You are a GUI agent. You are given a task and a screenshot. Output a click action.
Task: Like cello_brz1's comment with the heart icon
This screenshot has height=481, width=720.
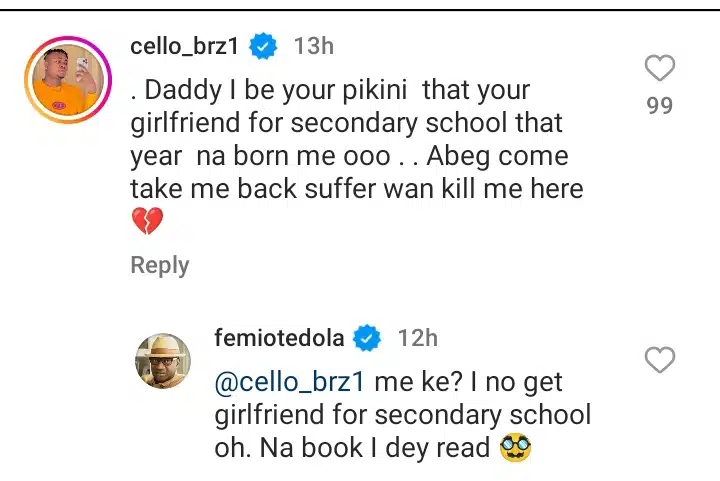pyautogui.click(x=660, y=69)
